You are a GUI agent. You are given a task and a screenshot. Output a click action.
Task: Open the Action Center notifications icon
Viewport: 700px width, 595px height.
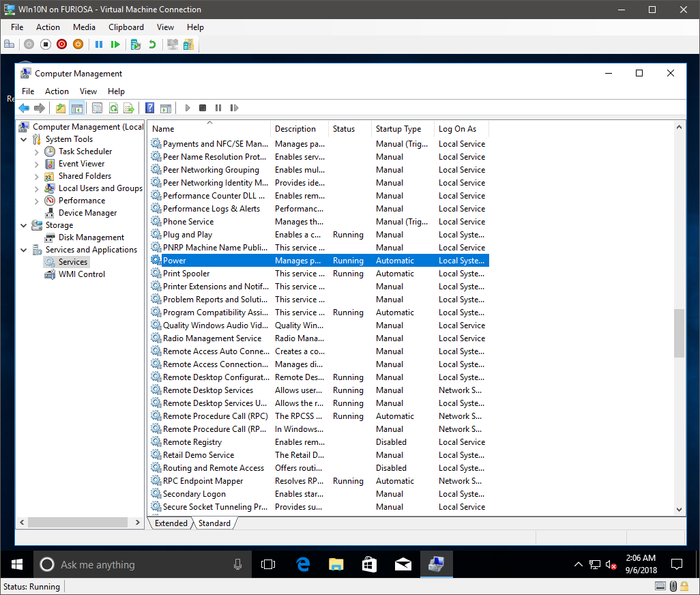[x=677, y=565]
